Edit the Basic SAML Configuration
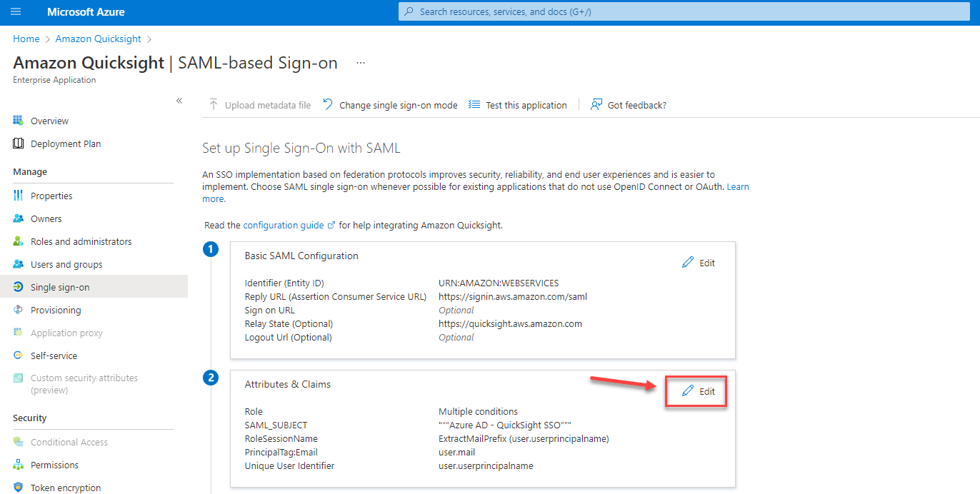Viewport: 980px width, 494px height. coord(699,263)
